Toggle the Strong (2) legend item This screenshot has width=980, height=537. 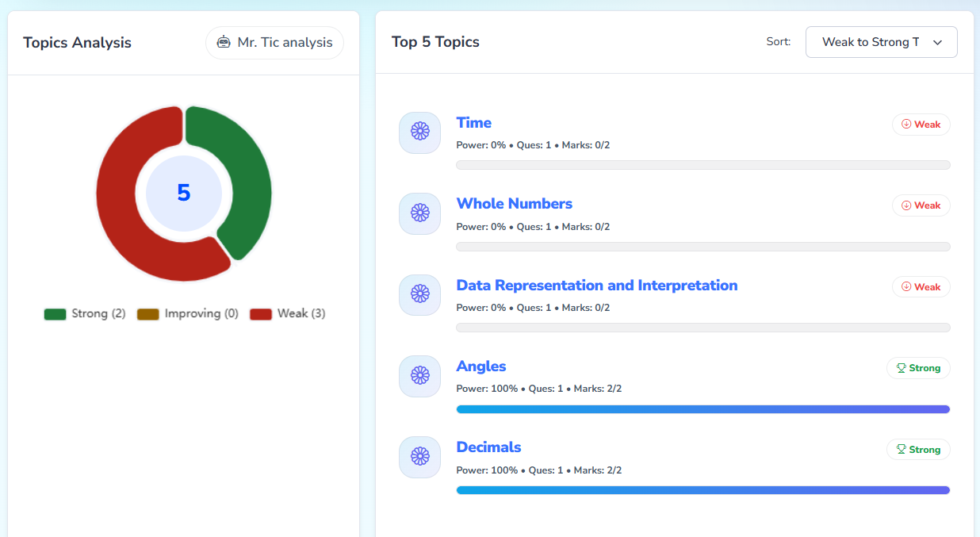point(85,313)
